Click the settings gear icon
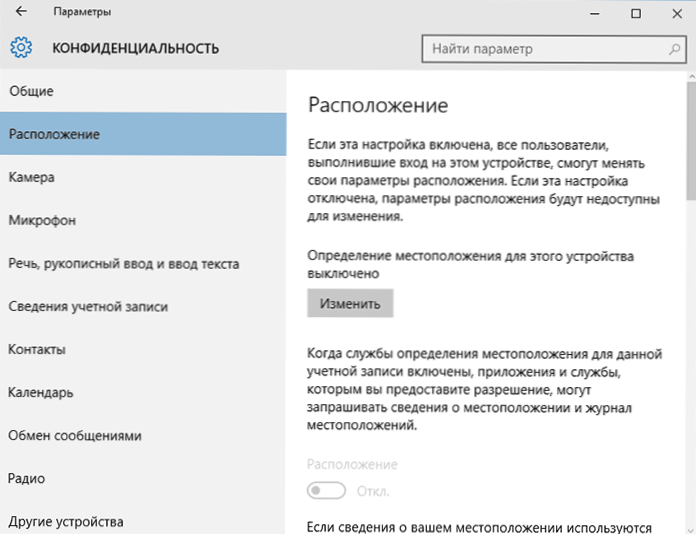 [21, 47]
